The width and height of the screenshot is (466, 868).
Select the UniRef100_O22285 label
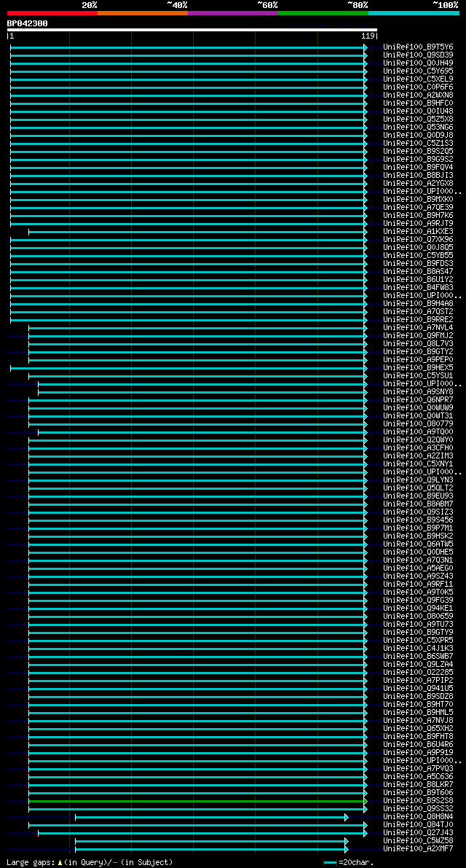[x=418, y=673]
